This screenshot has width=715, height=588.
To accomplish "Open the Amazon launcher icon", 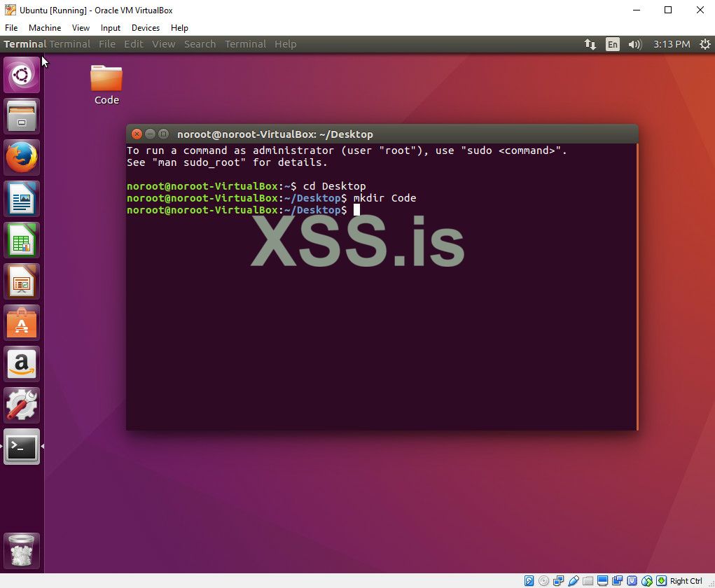I will click(22, 364).
